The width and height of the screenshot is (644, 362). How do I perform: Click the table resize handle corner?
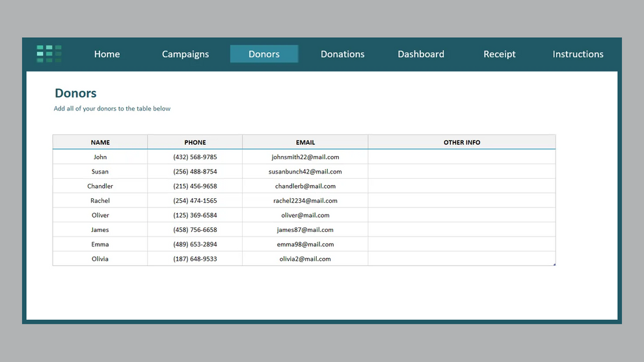click(x=554, y=265)
